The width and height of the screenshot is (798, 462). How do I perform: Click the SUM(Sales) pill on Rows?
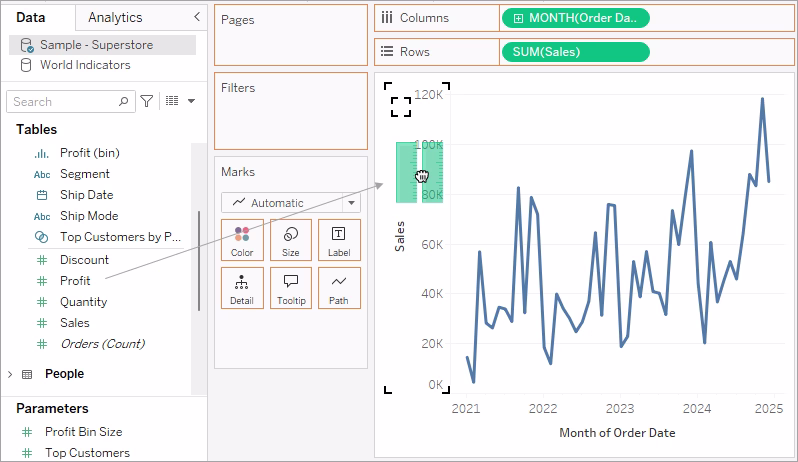(576, 52)
